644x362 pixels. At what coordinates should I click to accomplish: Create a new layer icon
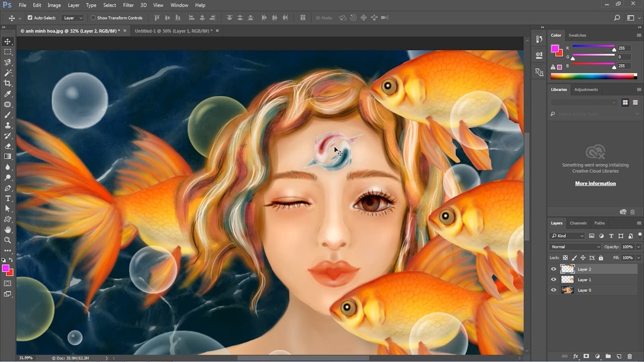619,356
